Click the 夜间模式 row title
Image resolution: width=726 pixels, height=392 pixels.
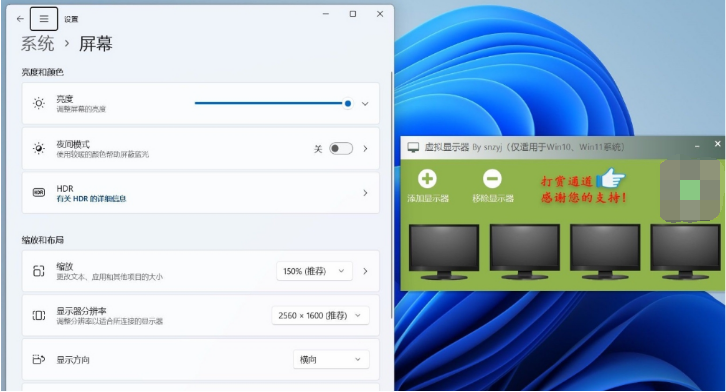pyautogui.click(x=73, y=144)
